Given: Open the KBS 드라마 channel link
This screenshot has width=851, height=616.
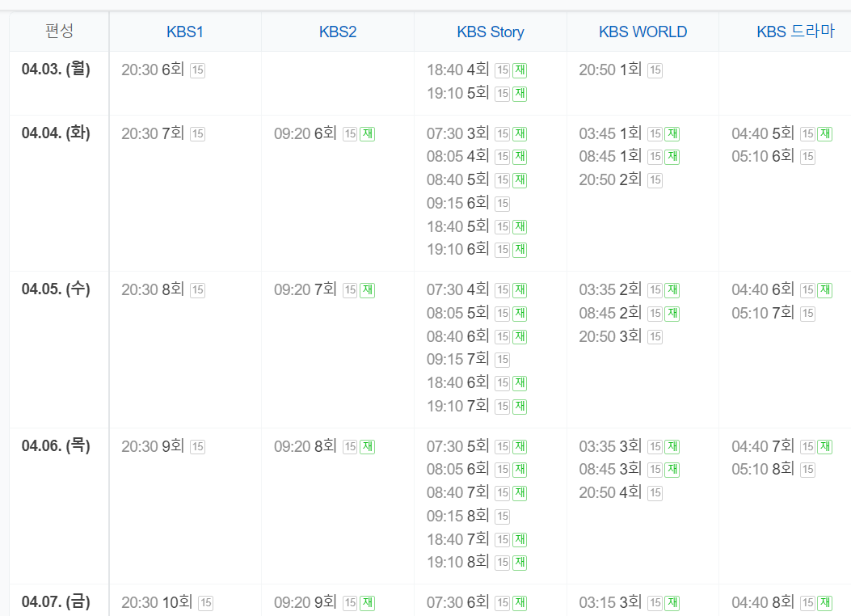Looking at the screenshot, I should [x=796, y=32].
